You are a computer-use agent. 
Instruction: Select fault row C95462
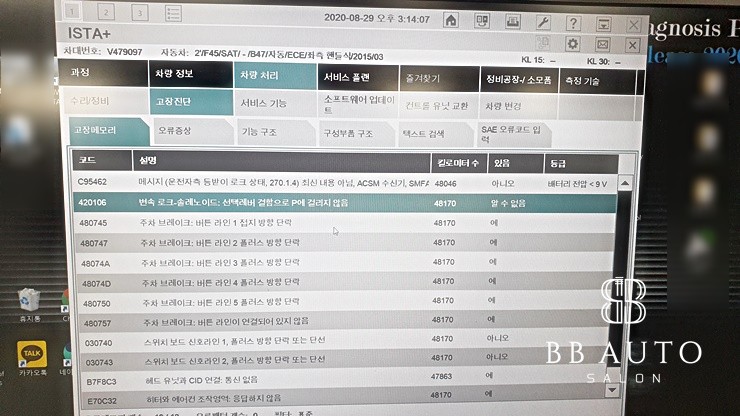click(x=345, y=183)
